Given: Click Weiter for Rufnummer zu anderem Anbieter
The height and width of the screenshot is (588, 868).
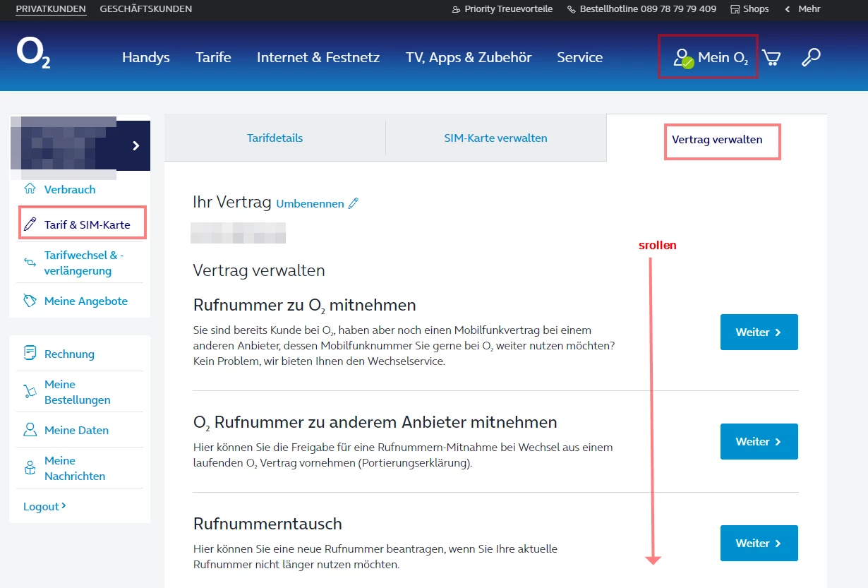Looking at the screenshot, I should (x=759, y=441).
